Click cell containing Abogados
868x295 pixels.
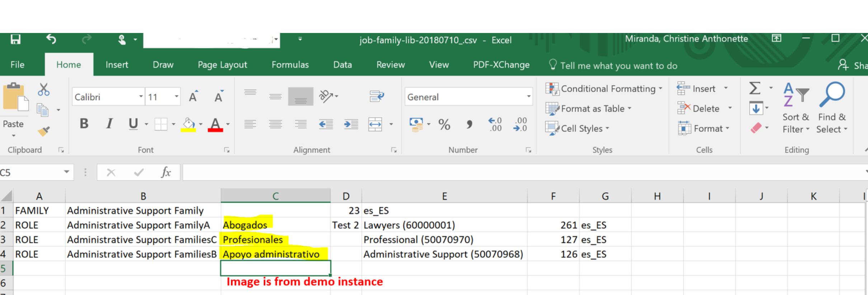pos(275,225)
